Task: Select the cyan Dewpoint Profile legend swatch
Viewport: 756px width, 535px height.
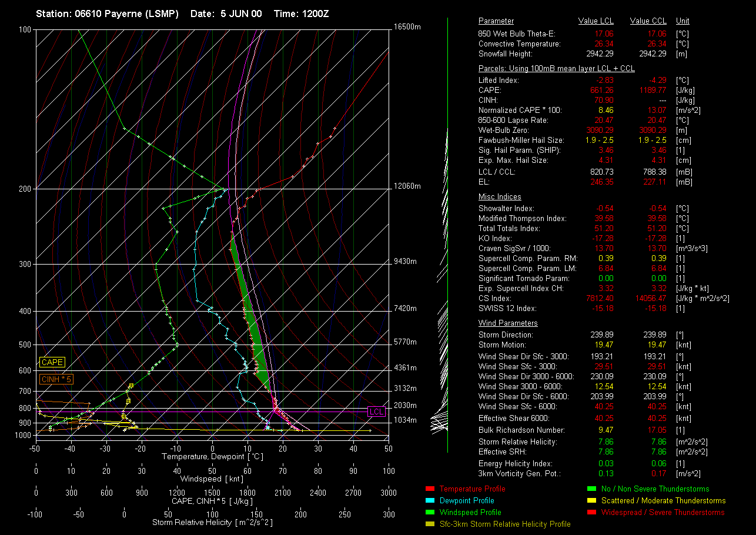Action: 429,500
